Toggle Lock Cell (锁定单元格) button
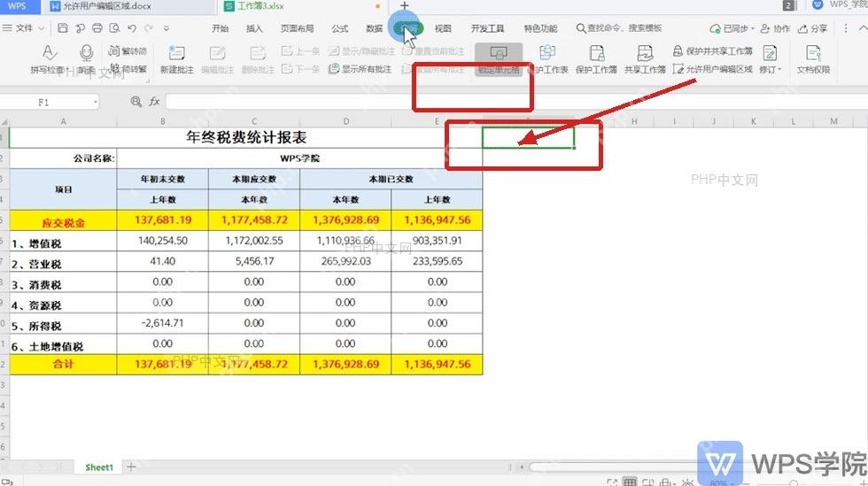868x486 pixels. pyautogui.click(x=498, y=60)
